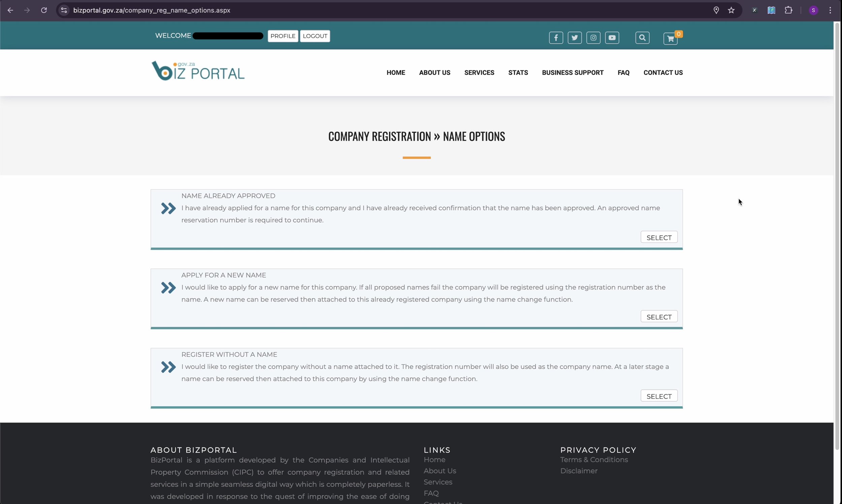
Task: Select Register Without A Name option
Action: coord(658,396)
